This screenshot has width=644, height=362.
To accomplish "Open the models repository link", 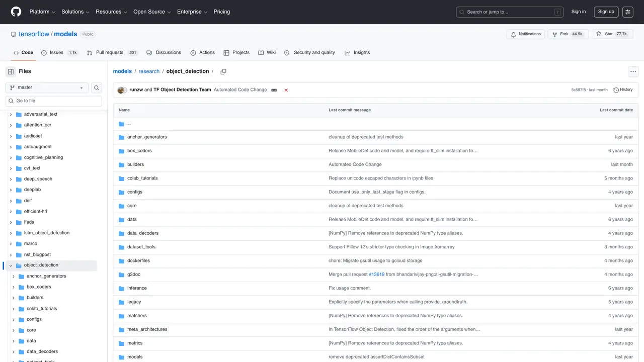I will point(66,34).
